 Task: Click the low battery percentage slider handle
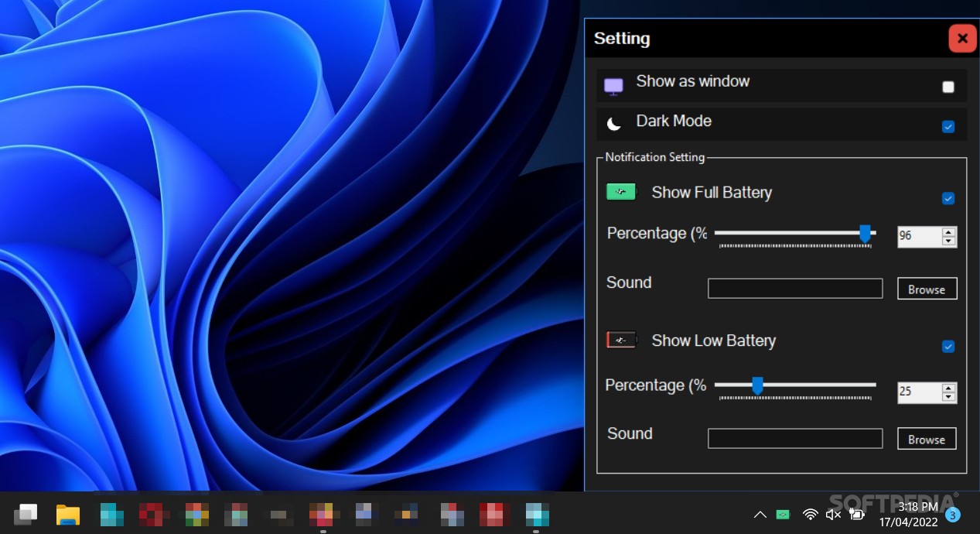pyautogui.click(x=758, y=385)
